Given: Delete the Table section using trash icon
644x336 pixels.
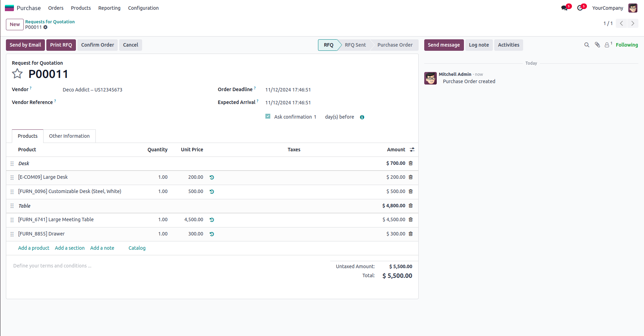Looking at the screenshot, I should click(411, 206).
